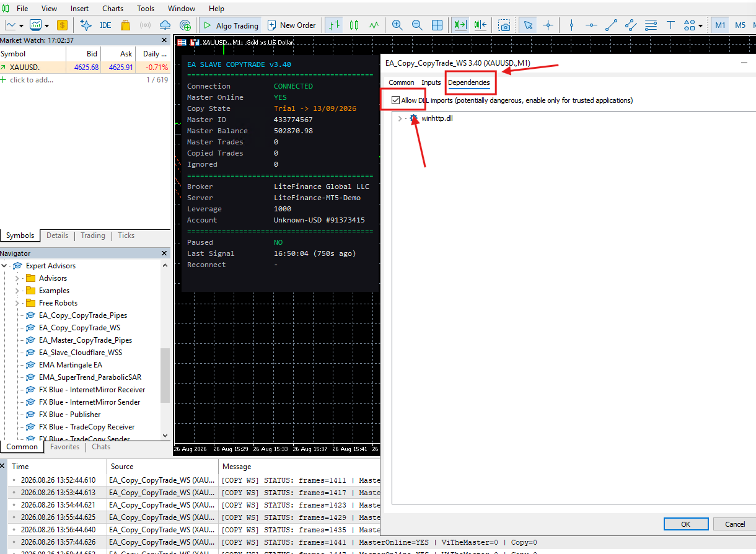Click the 'click to add...' symbol field
The width and height of the screenshot is (756, 554).
[32, 80]
